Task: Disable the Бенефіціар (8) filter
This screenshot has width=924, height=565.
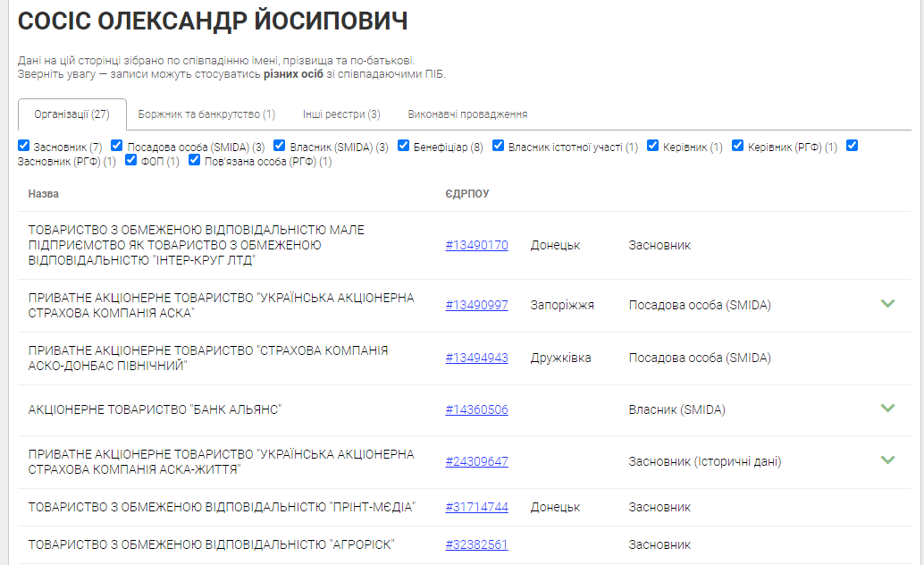Action: (404, 146)
